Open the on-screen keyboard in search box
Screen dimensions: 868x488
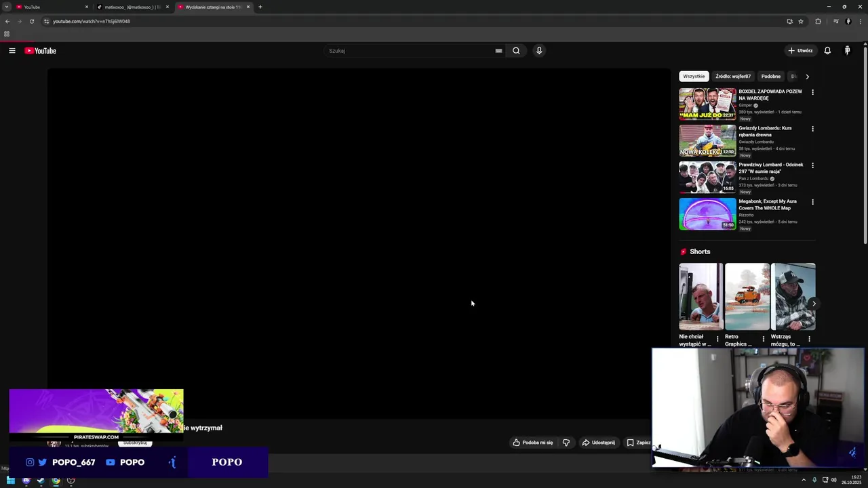pyautogui.click(x=498, y=51)
